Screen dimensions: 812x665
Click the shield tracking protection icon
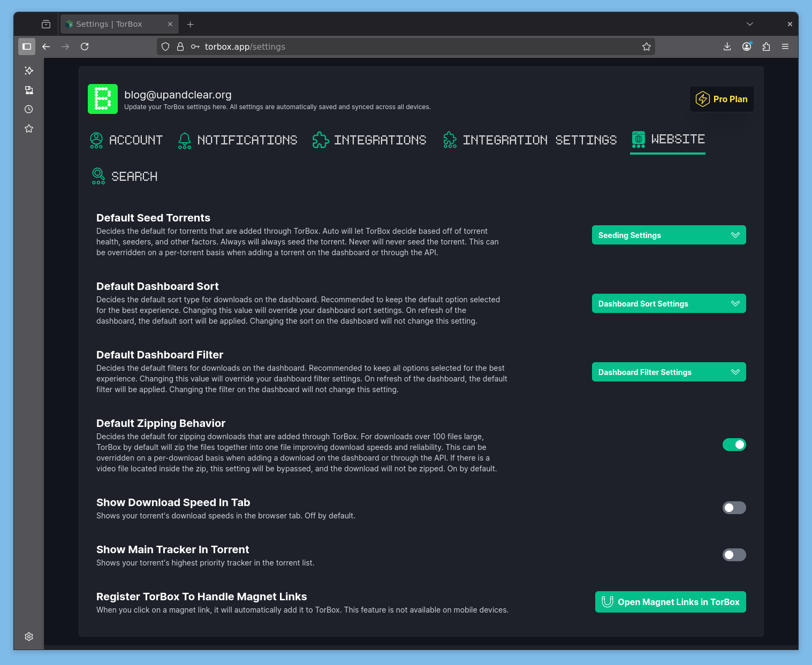[x=165, y=47]
